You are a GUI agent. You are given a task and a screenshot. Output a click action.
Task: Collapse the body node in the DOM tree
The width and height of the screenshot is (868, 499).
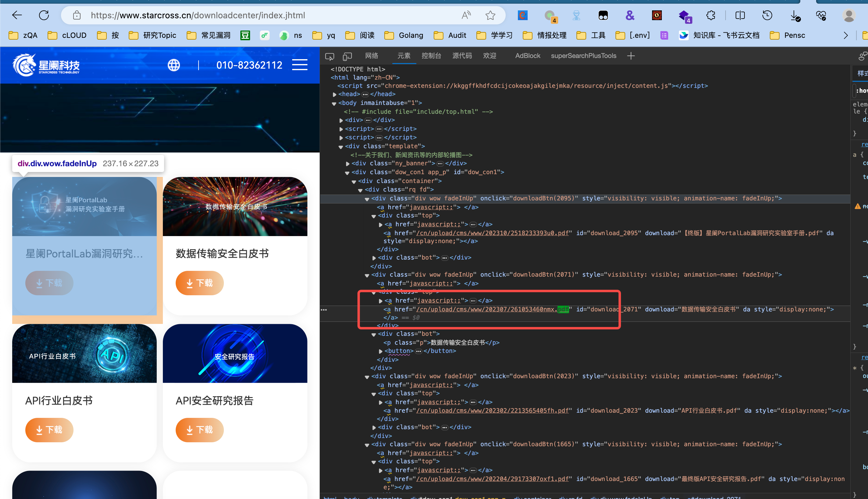[x=334, y=103]
